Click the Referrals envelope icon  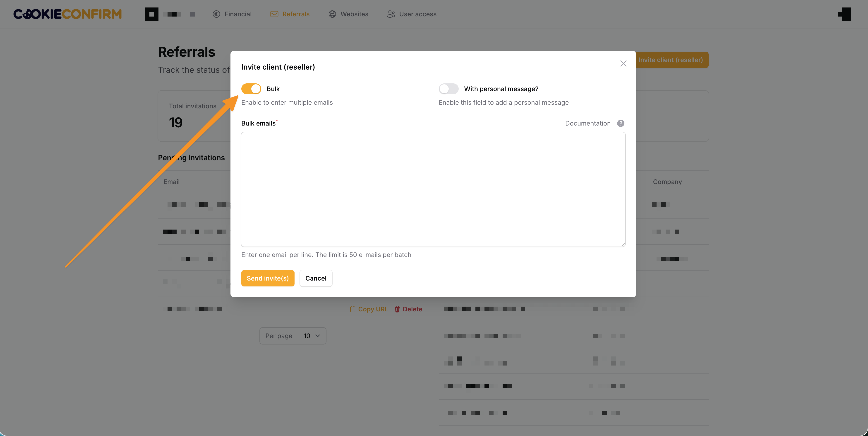(x=274, y=14)
